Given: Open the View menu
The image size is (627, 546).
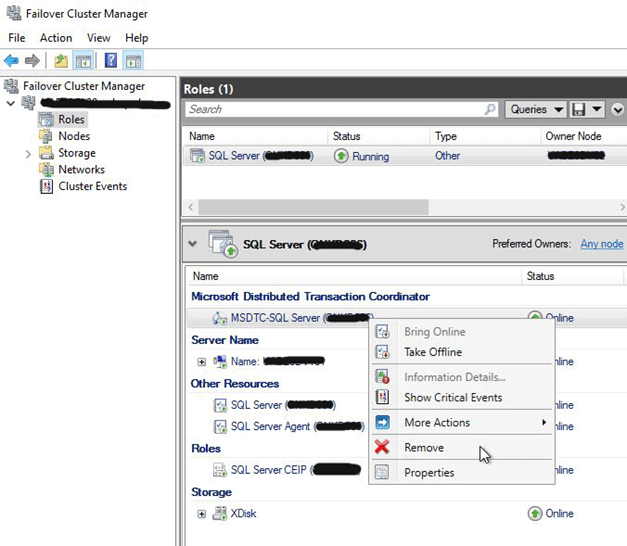Looking at the screenshot, I should [x=98, y=38].
